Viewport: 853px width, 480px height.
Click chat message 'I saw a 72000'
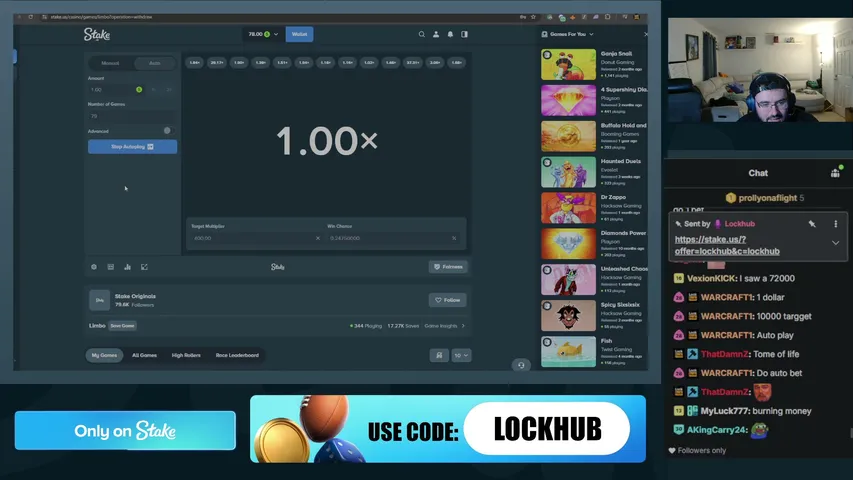tap(767, 278)
